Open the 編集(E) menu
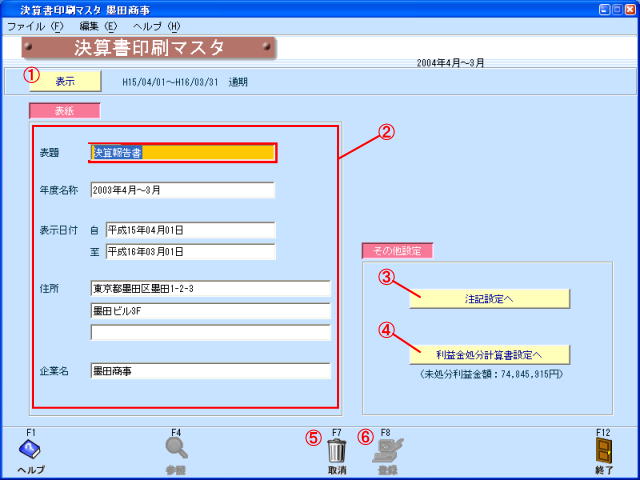 tap(97, 26)
